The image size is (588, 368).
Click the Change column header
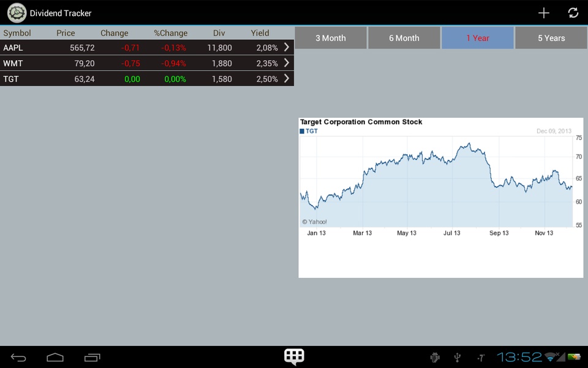(x=115, y=33)
